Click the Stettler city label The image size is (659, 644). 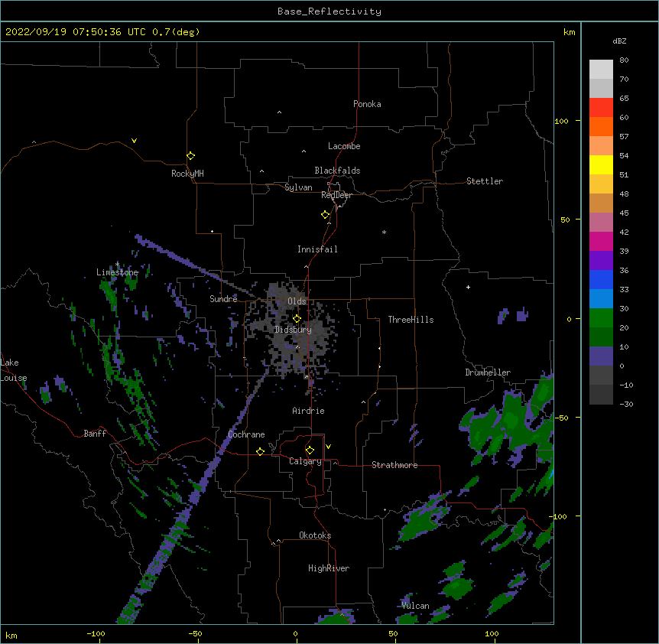click(x=485, y=181)
